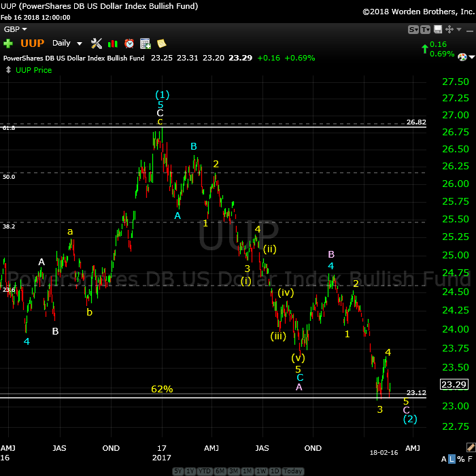Image resolution: width=476 pixels, height=476 pixels.
Task: Select the 1W time range
Action: (x=261, y=471)
